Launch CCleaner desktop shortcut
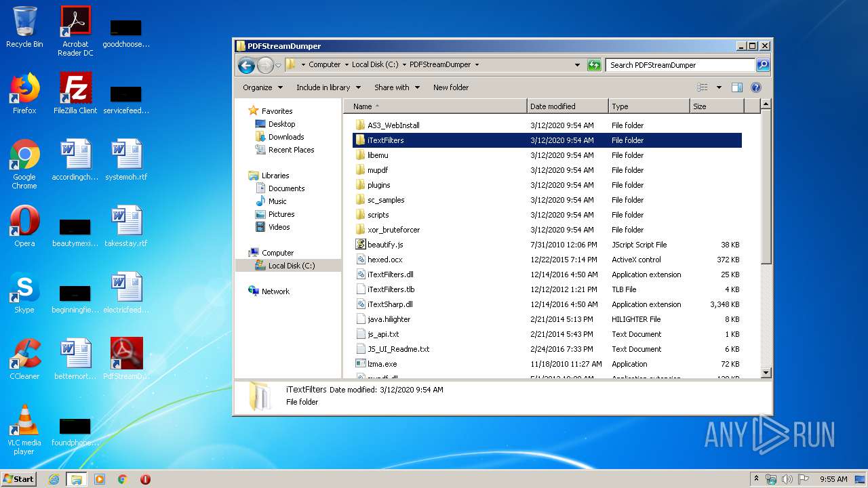The image size is (868, 488). 24,359
